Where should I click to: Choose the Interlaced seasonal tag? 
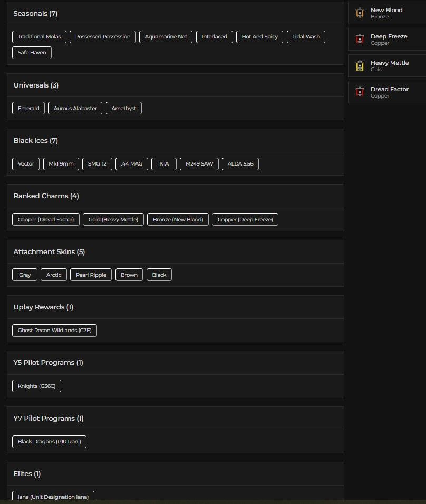click(215, 37)
